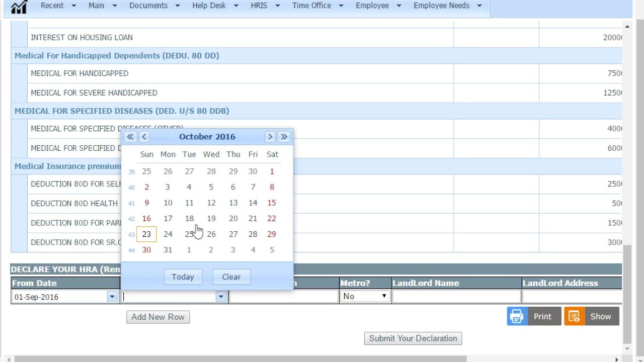The width and height of the screenshot is (644, 362).
Task: Open To Date calendar dropdown arrow
Action: click(221, 297)
